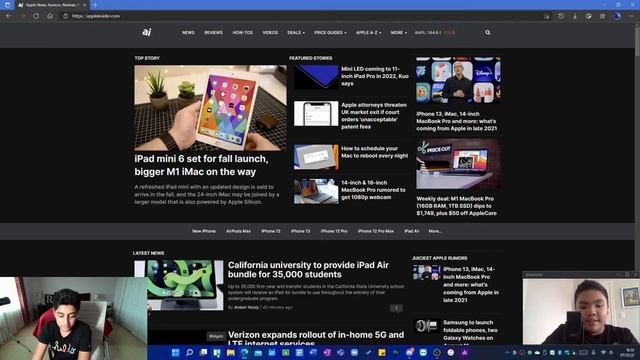This screenshot has height=360, width=640.
Task: Close the Apple News browser tab
Action: pyautogui.click(x=84, y=5)
